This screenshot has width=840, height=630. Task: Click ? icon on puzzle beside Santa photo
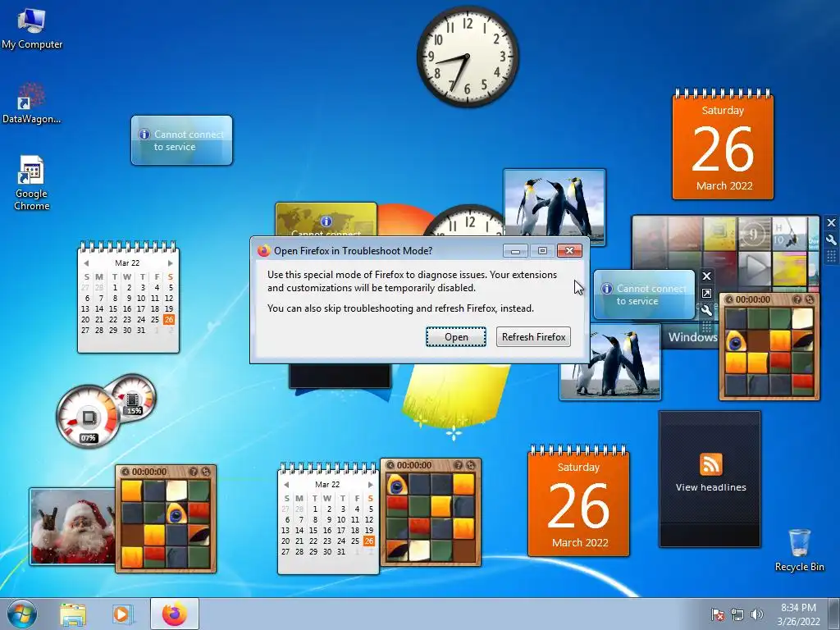pos(194,472)
